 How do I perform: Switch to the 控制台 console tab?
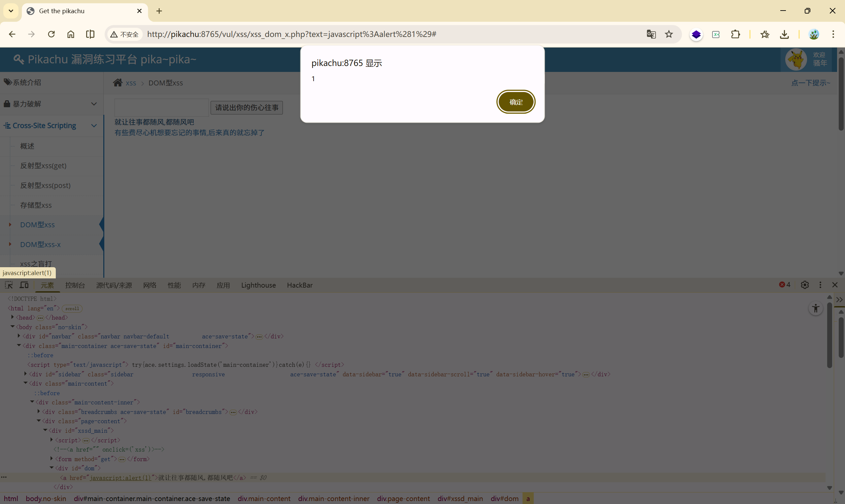tap(75, 285)
